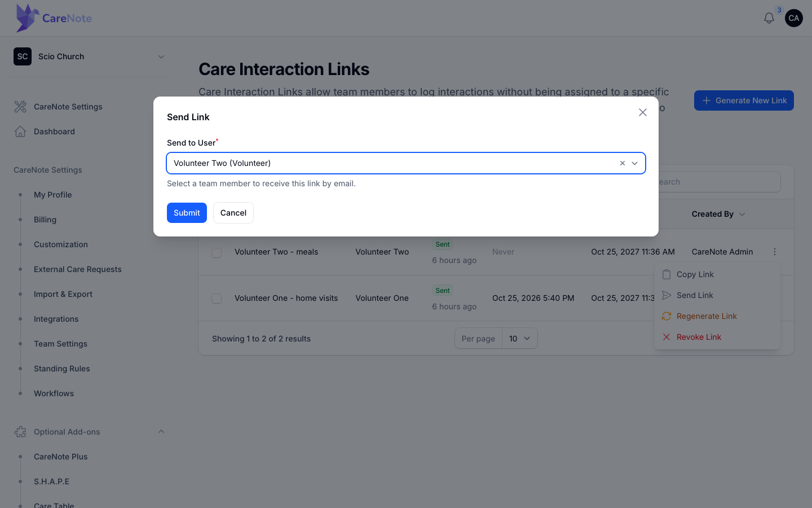Click the SC organization badge
Viewport: 812px width, 508px height.
[x=23, y=56]
